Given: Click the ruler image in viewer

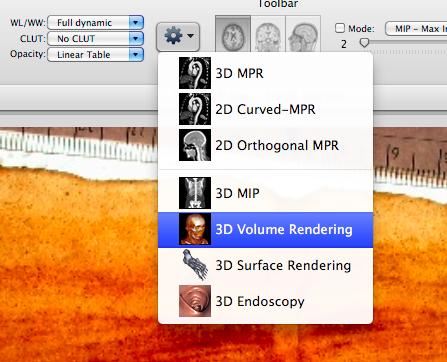Looking at the screenshot, I should 78,145.
